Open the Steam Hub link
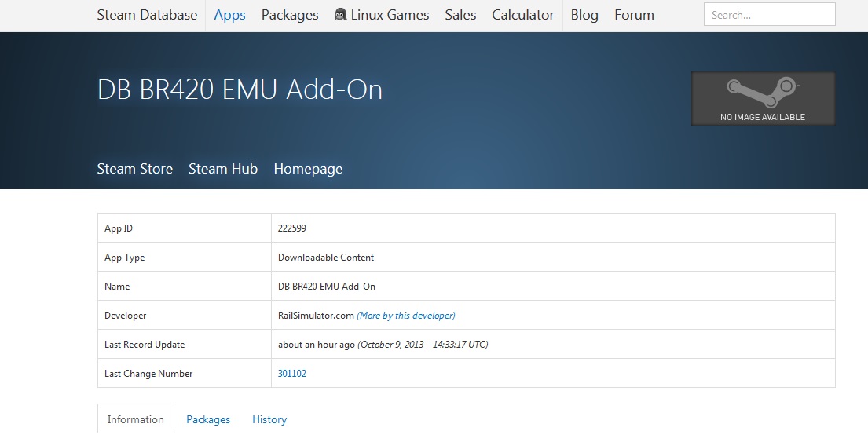 tap(223, 169)
